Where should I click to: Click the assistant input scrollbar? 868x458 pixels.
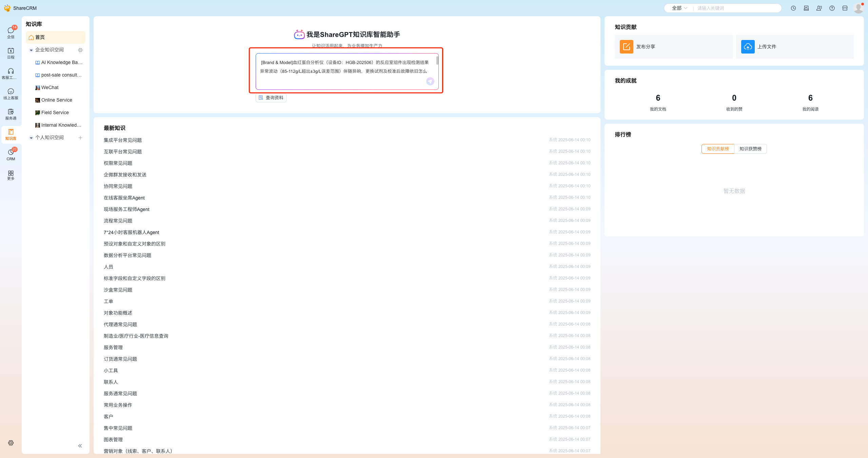pos(437,61)
